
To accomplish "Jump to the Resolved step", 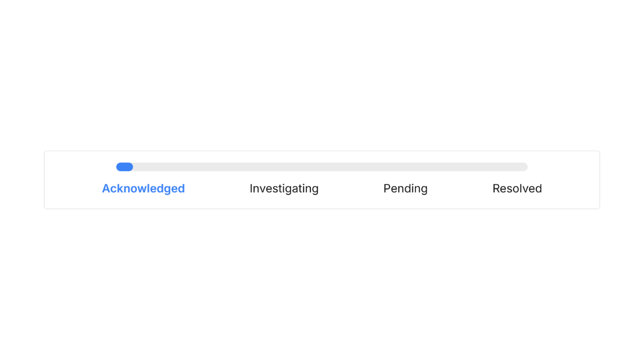I will point(517,189).
